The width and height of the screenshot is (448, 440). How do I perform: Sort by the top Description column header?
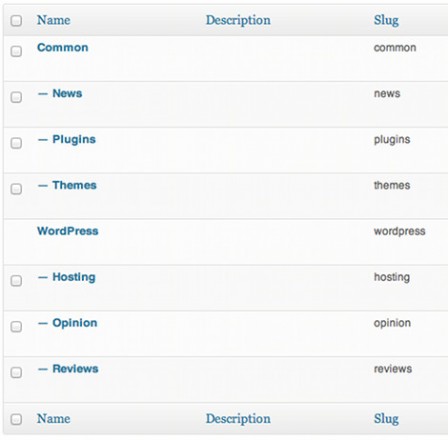(x=238, y=21)
